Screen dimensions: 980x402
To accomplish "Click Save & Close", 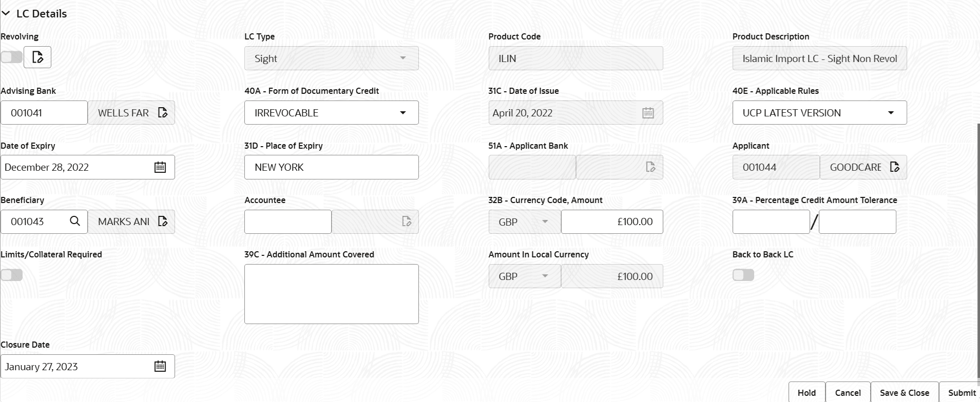I will pos(904,392).
